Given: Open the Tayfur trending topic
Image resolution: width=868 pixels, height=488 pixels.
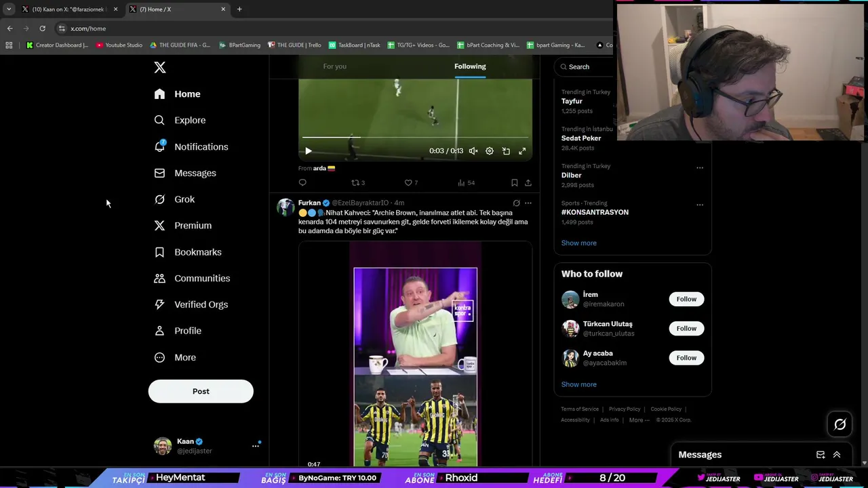Looking at the screenshot, I should coord(572,101).
